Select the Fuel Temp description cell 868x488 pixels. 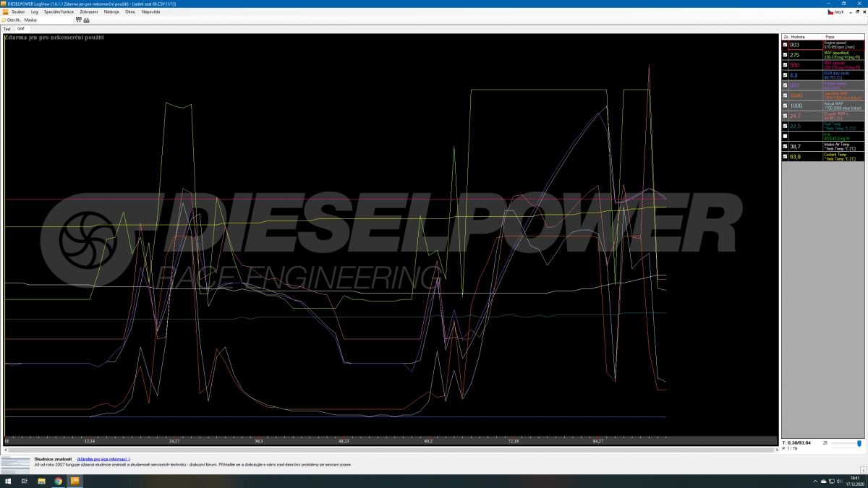(843, 126)
